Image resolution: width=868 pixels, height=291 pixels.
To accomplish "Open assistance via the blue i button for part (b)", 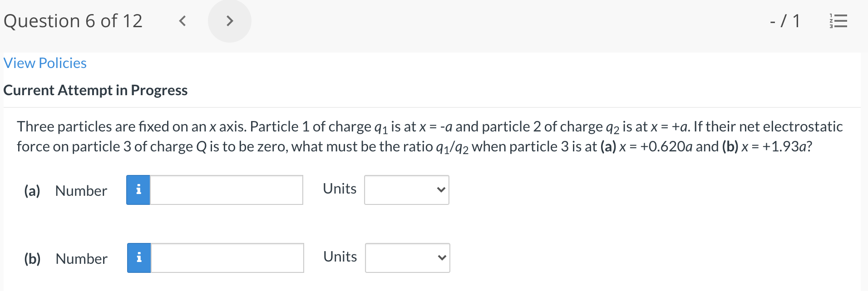I will [x=138, y=257].
